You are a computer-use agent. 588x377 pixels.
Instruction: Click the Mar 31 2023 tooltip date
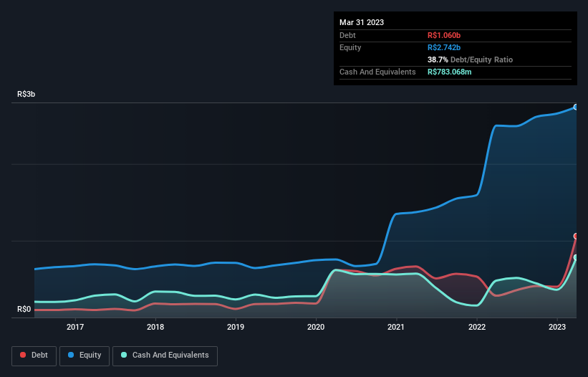[x=362, y=22]
